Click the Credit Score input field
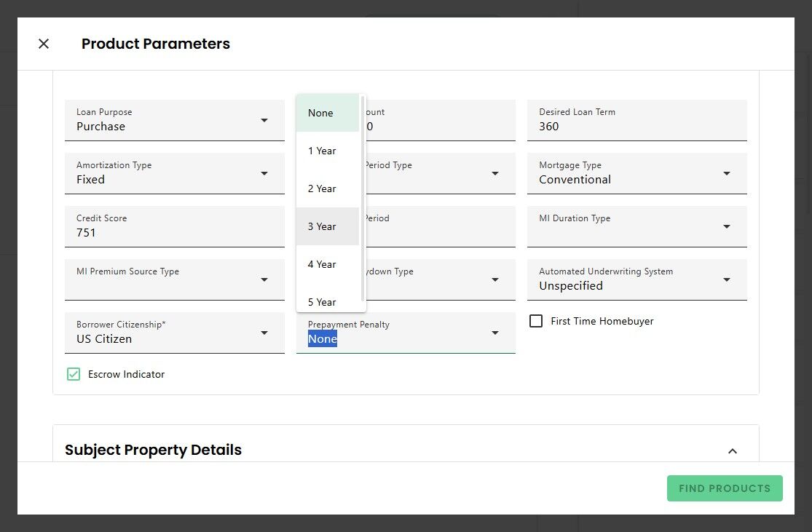This screenshot has width=812, height=532. (175, 232)
